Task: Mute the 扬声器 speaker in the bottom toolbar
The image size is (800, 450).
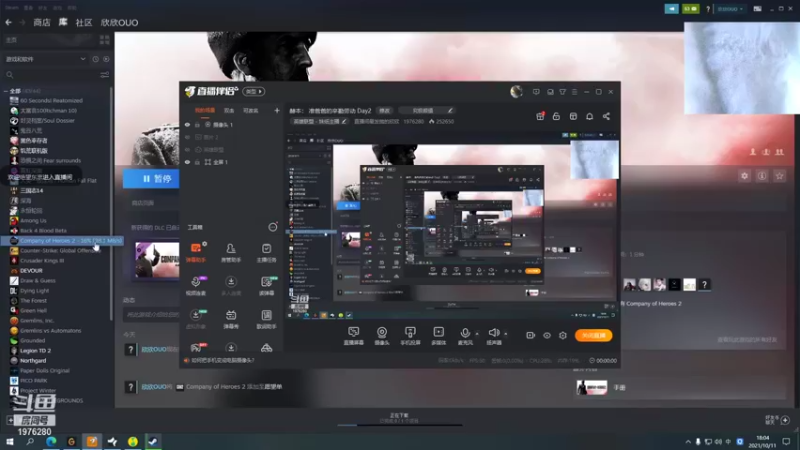Action: point(493,336)
